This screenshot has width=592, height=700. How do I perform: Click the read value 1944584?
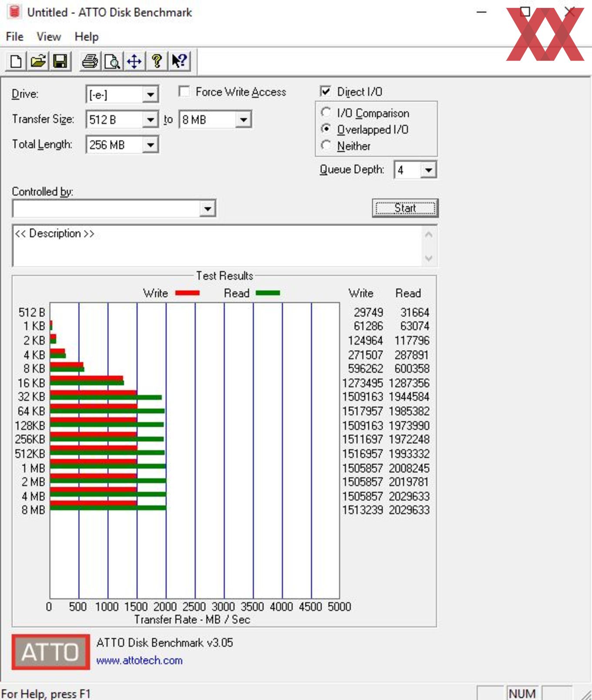pyautogui.click(x=409, y=397)
